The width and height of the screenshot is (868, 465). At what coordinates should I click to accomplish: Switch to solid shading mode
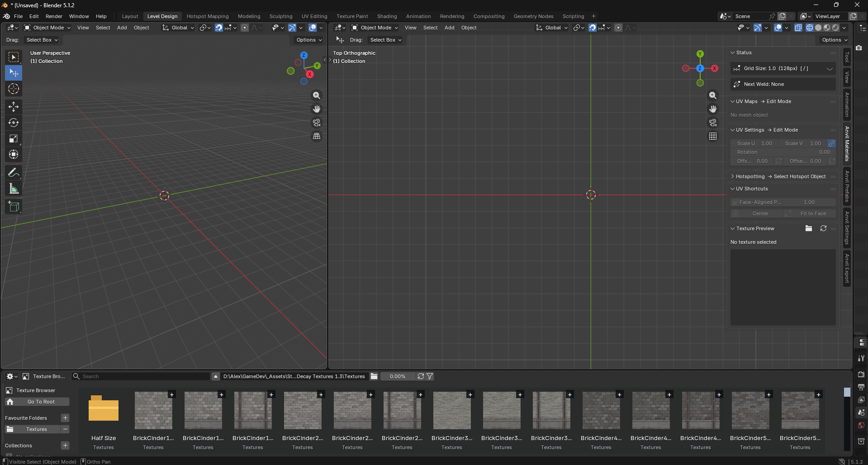click(x=818, y=28)
